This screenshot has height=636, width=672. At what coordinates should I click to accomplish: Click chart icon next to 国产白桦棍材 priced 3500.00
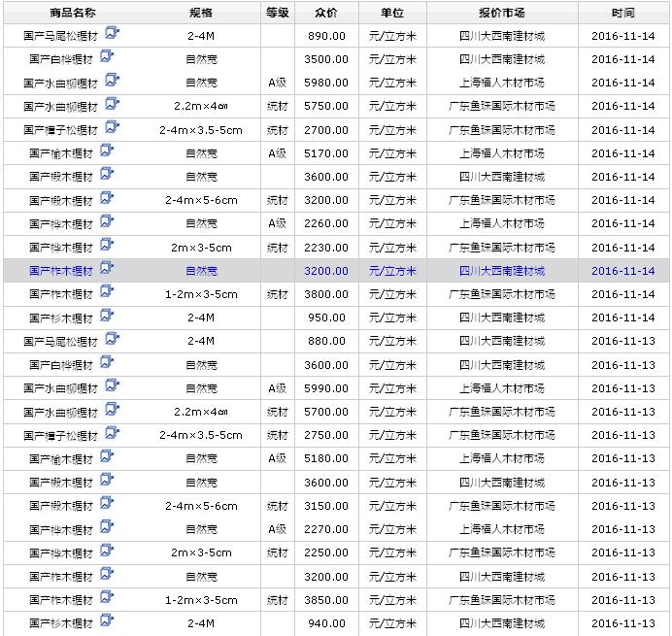tap(107, 56)
